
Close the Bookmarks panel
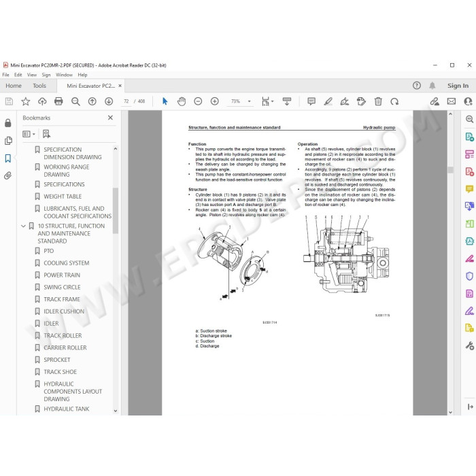[110, 118]
